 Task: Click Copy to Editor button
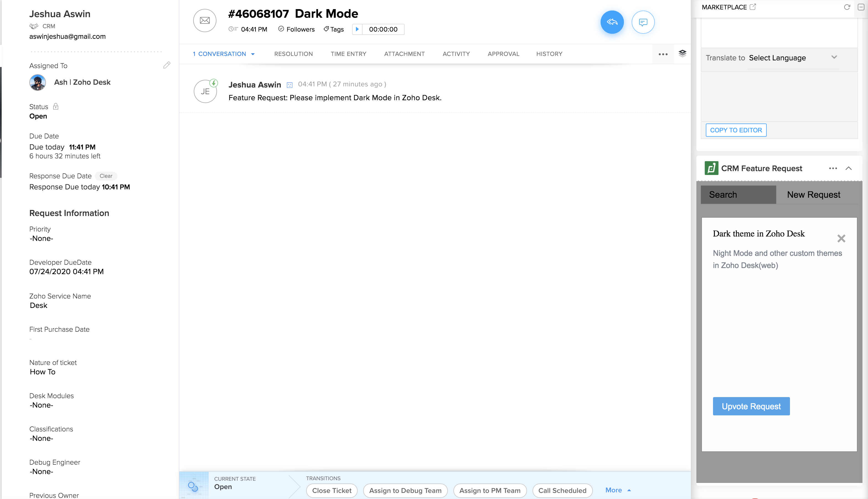[736, 130]
